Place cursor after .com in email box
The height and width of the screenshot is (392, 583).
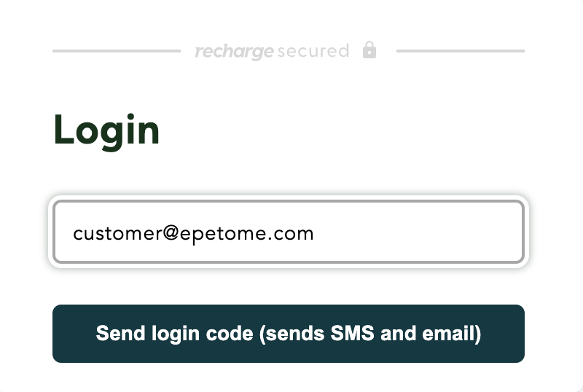[x=316, y=234]
